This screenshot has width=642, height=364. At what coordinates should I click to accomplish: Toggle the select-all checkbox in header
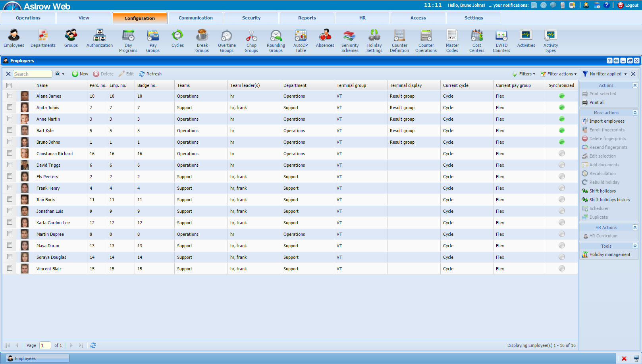click(9, 85)
